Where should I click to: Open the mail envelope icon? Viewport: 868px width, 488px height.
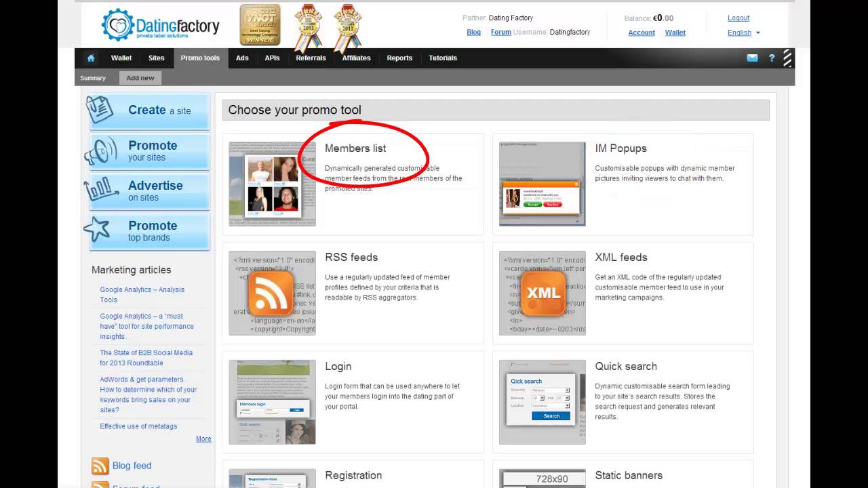752,58
